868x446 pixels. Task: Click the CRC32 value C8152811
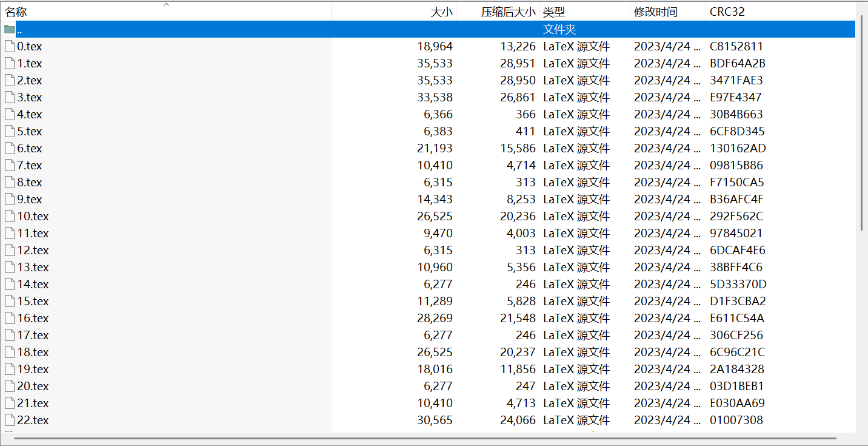(x=736, y=46)
